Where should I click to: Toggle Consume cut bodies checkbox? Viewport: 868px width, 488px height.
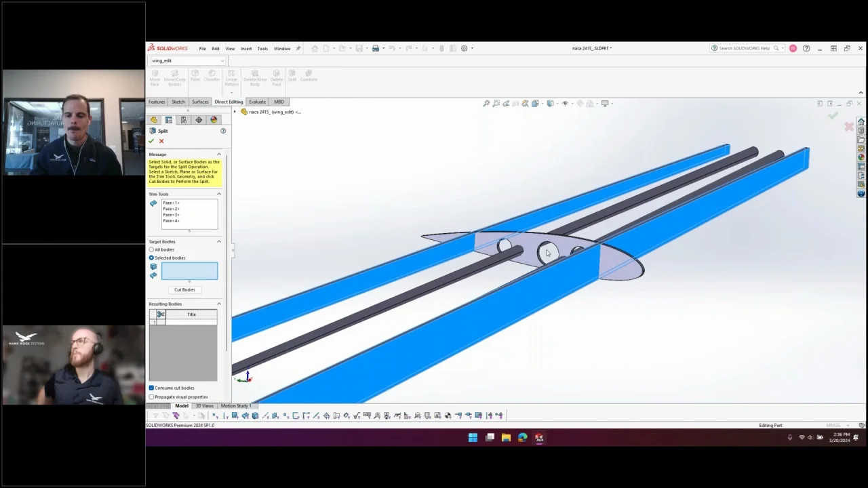click(x=151, y=388)
